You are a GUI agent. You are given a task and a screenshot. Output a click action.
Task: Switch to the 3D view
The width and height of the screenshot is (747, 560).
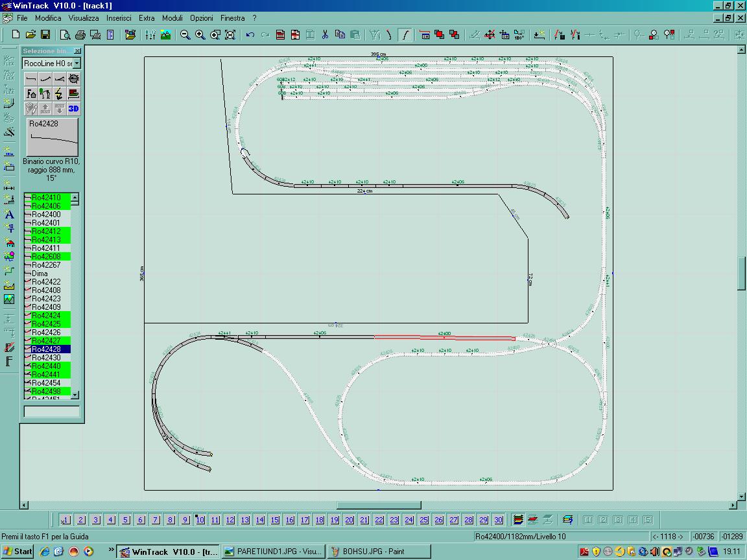click(x=74, y=108)
